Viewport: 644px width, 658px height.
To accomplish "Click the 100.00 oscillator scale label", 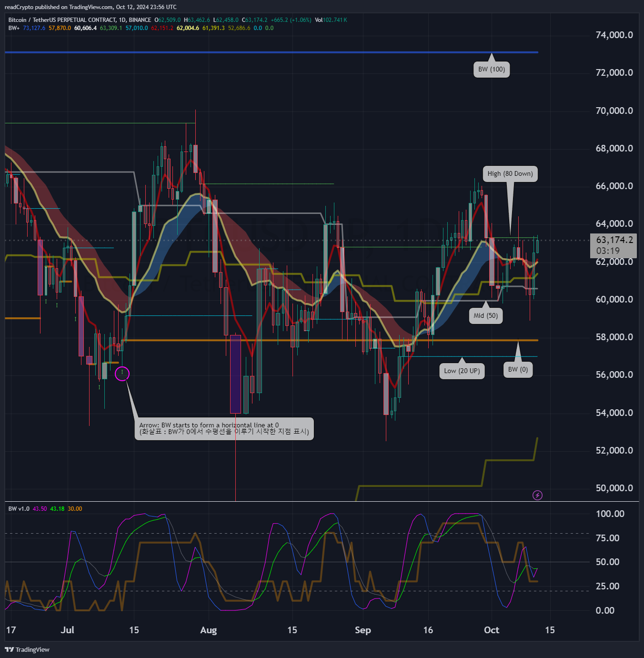I will 610,514.
